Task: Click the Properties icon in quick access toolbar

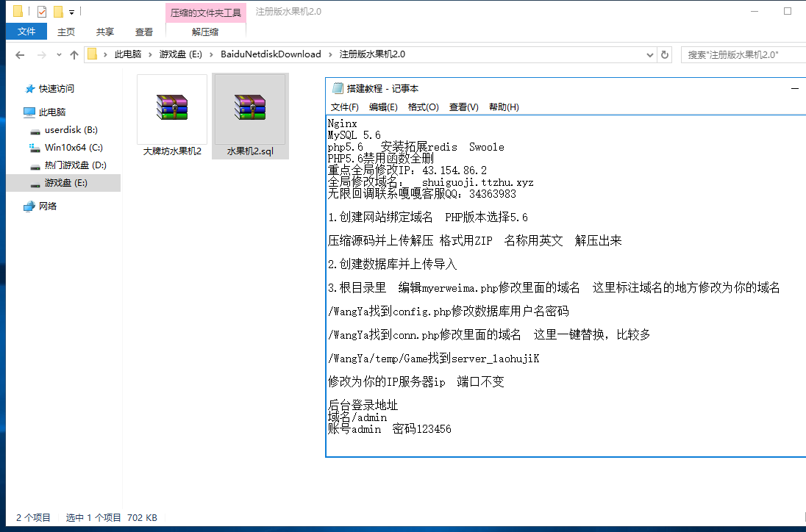Action: click(x=41, y=12)
